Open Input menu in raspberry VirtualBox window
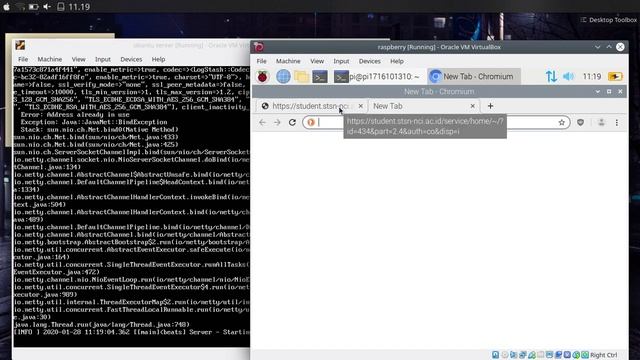640x360 pixels. click(341, 61)
